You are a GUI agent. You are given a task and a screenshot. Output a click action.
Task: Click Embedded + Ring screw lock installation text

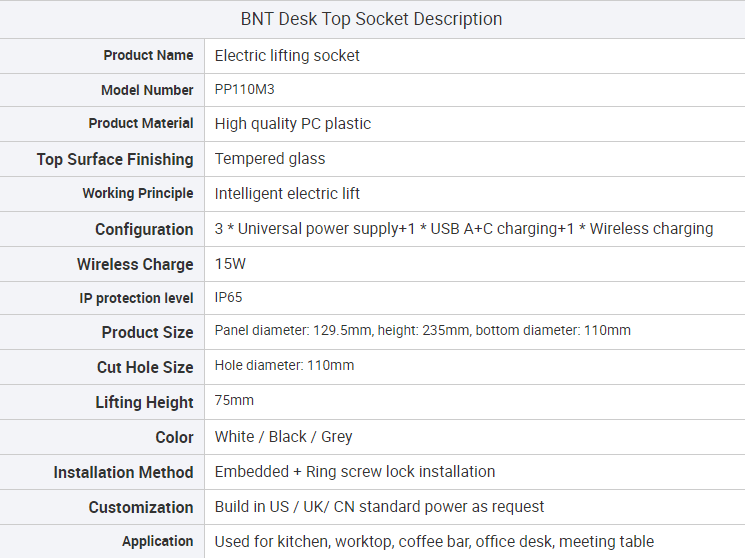355,472
